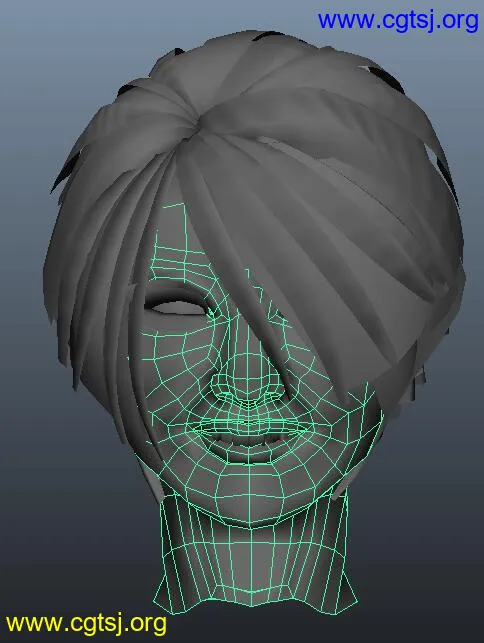Select the upper lip wireframe edge
This screenshot has width=484, height=643.
click(249, 422)
